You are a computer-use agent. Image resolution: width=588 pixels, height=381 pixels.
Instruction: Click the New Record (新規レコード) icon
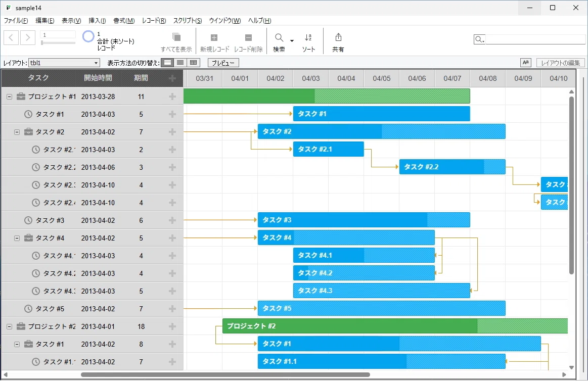tap(214, 37)
